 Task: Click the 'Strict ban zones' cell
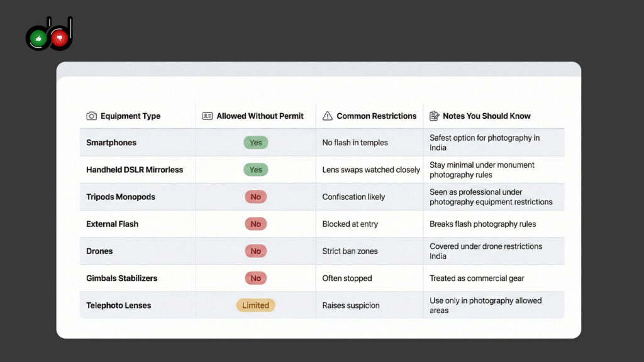pyautogui.click(x=350, y=251)
